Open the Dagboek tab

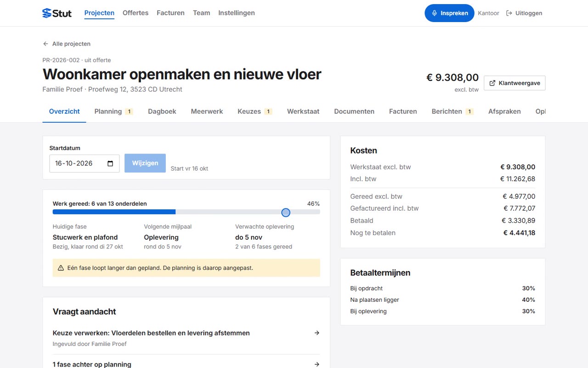coord(162,111)
